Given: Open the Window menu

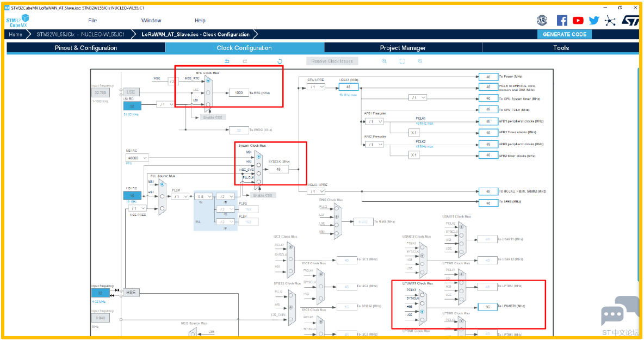Looking at the screenshot, I should point(151,21).
